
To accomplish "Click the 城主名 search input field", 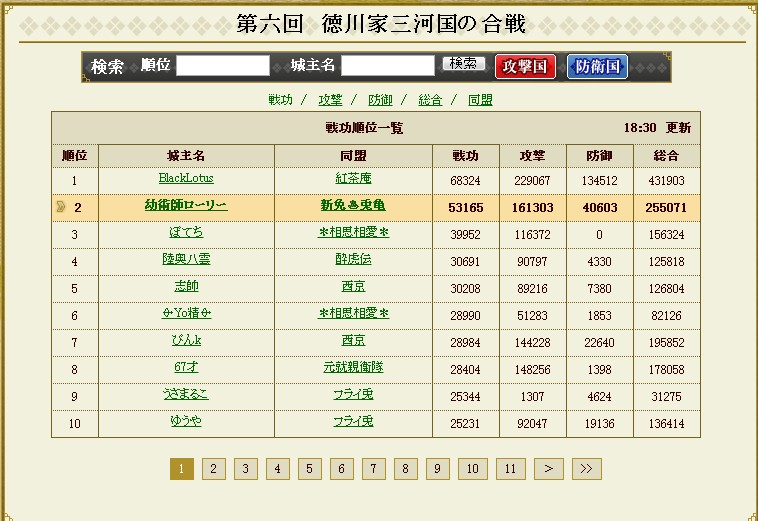I will (388, 65).
